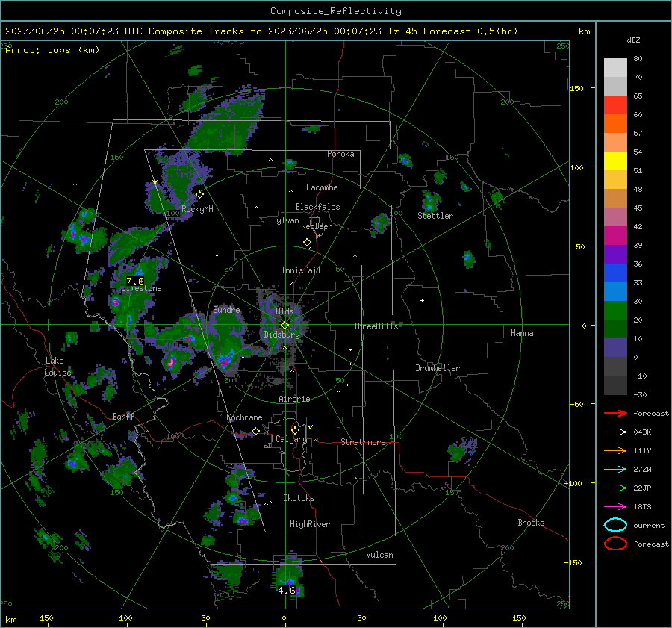Click the yellow diamond marker beside RockyMH
Image resolution: width=672 pixels, height=628 pixels.
(x=199, y=195)
